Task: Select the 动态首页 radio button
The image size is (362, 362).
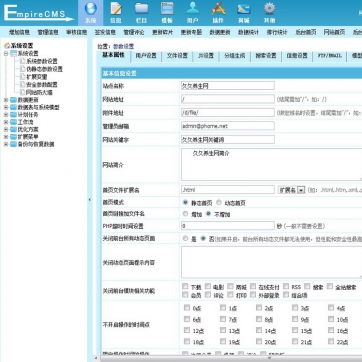Action: tap(219, 202)
